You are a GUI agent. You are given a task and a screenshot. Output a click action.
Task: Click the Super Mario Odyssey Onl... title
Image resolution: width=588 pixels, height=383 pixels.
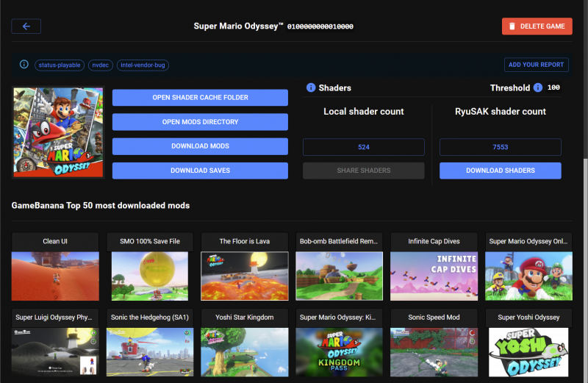tap(528, 242)
